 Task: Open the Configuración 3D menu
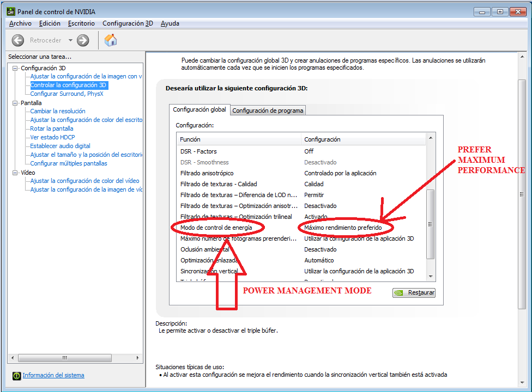128,23
